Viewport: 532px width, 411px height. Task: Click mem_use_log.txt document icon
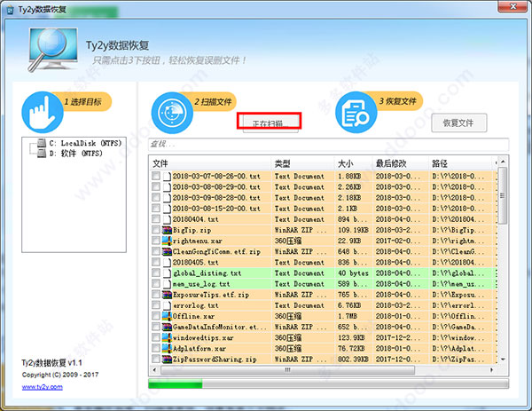[x=167, y=284]
